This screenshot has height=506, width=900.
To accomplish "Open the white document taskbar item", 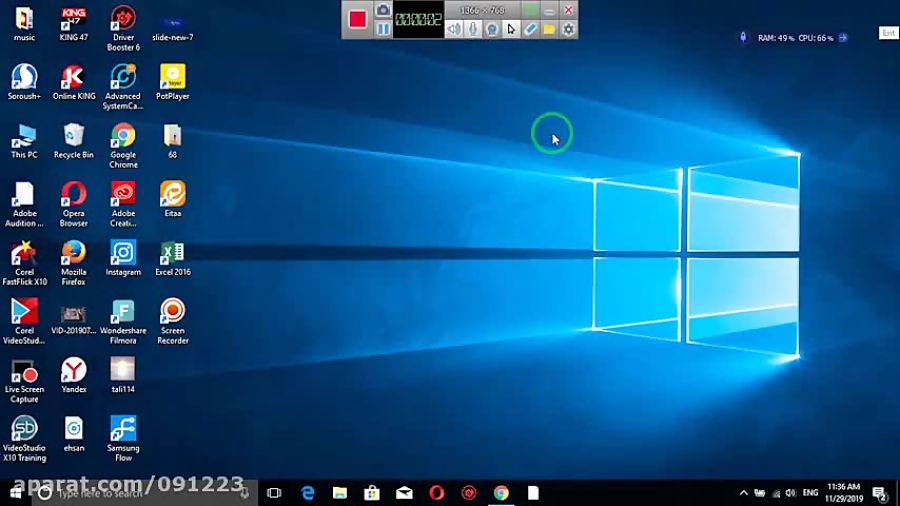I will coord(533,493).
